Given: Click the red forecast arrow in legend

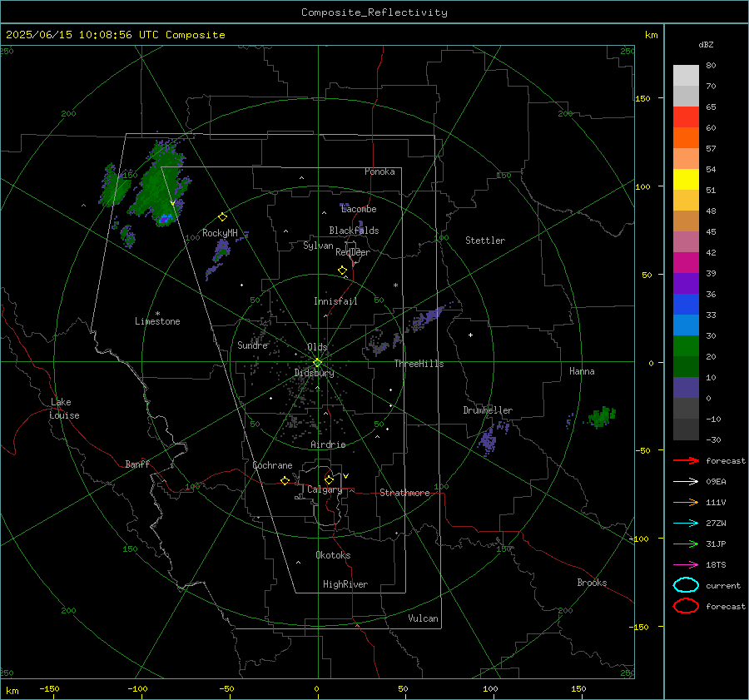Looking at the screenshot, I should pos(686,460).
